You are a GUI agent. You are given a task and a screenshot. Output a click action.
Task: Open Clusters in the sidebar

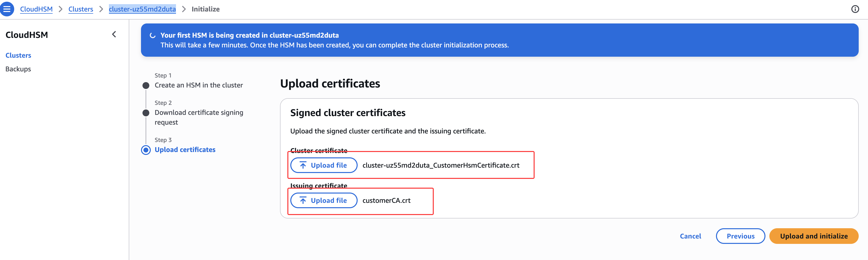click(18, 55)
